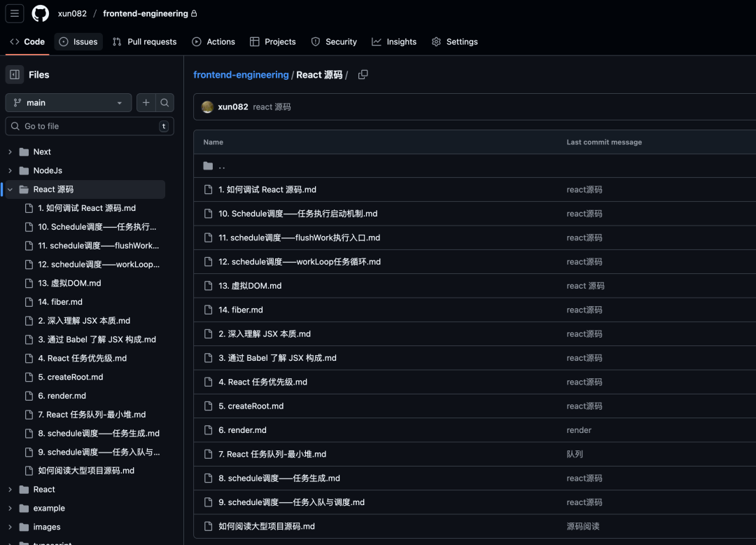Open the parent directory .. row

click(475, 166)
